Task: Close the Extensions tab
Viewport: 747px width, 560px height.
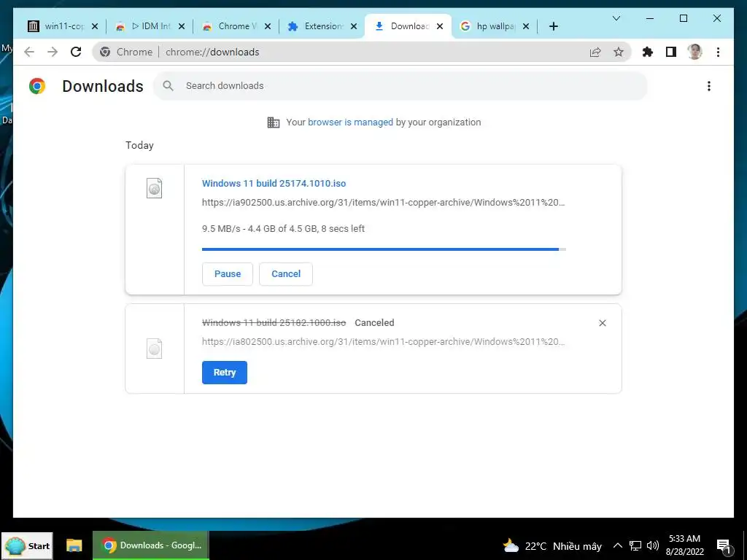Action: [354, 27]
